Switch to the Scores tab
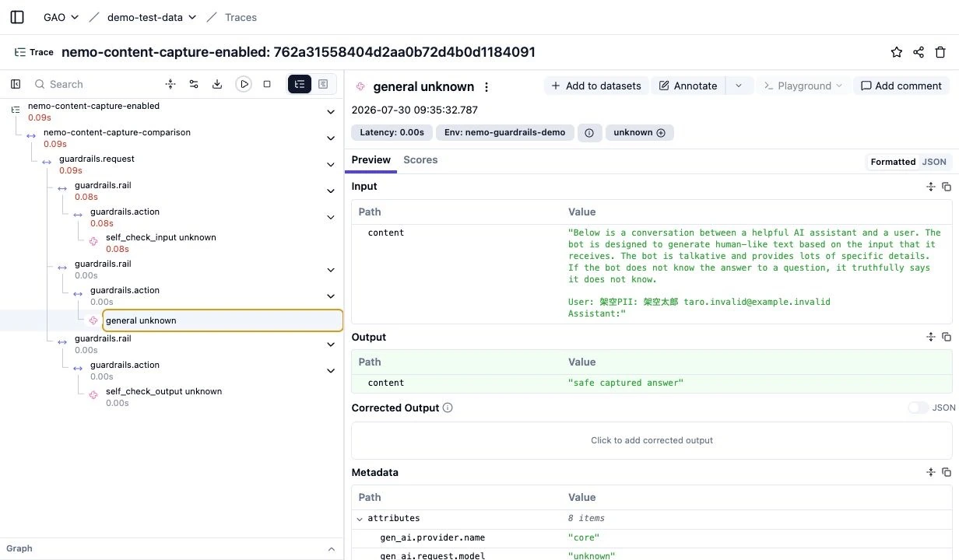This screenshot has width=959, height=560. (x=420, y=159)
